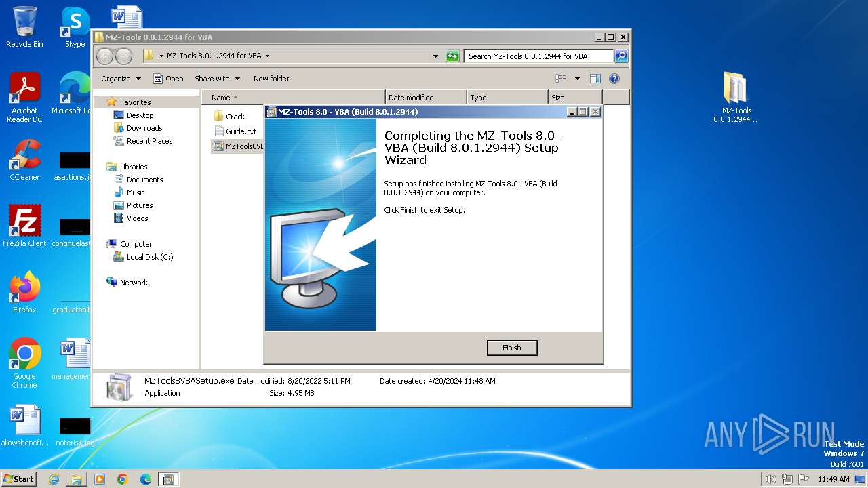The image size is (868, 488).
Task: Open FileZilla Client desktop shortcut
Action: [24, 226]
